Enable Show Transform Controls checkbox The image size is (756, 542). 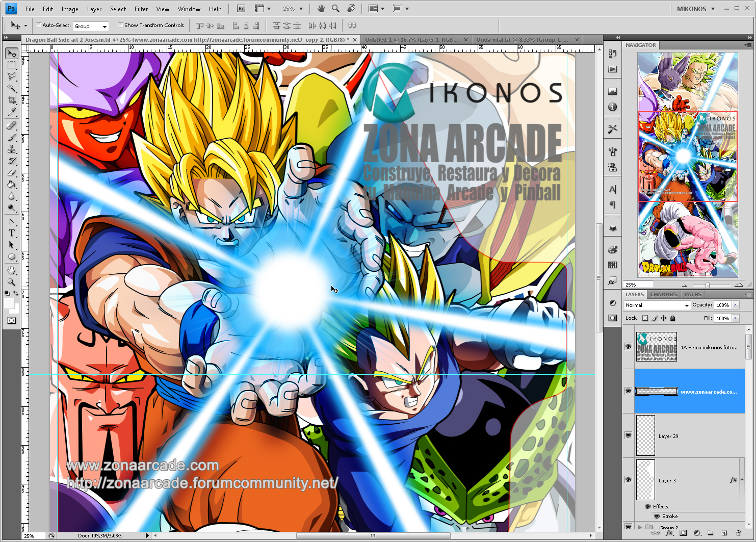120,25
